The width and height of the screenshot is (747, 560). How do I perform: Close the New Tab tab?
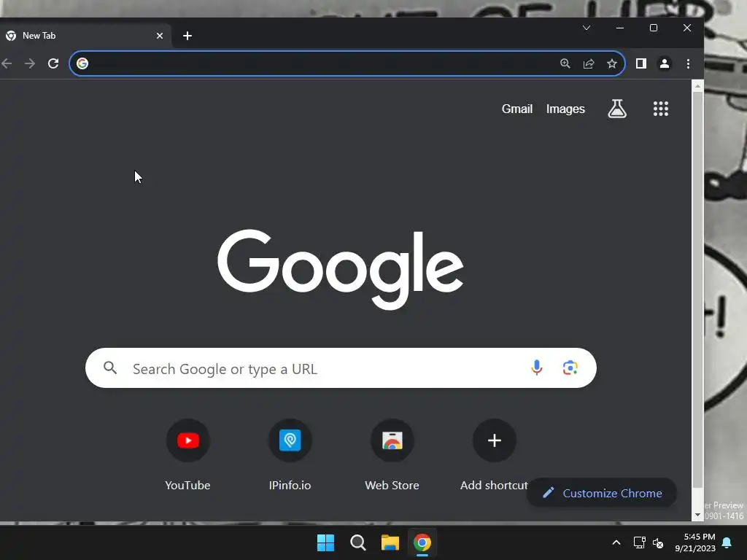(x=160, y=36)
